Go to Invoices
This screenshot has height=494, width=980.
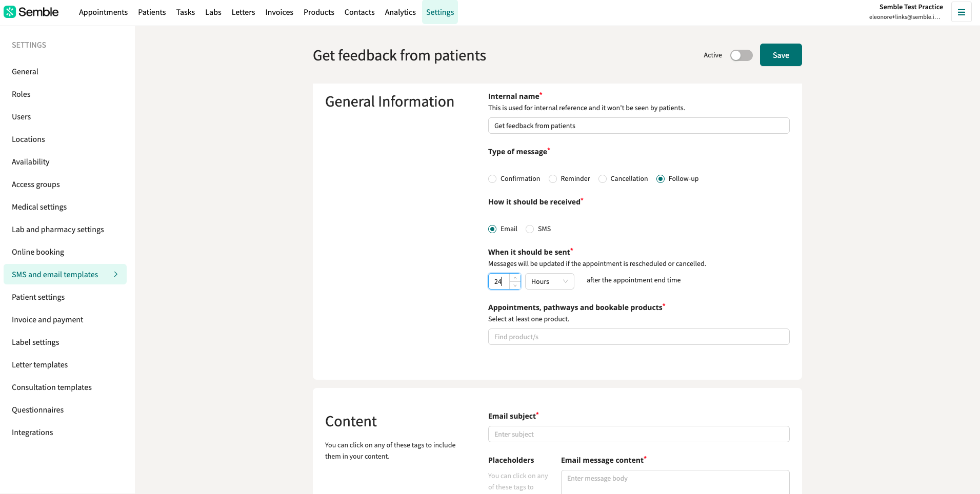click(279, 12)
